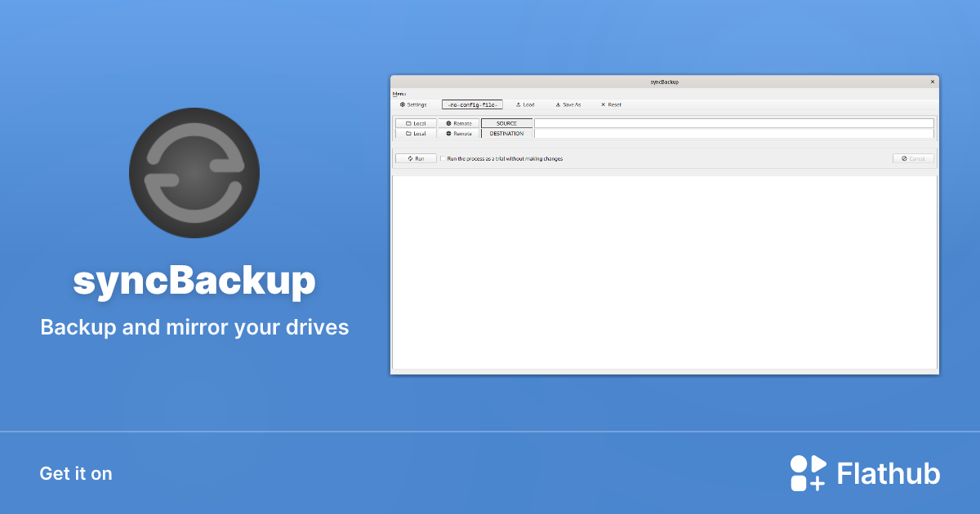Click the DESTINATION label
The image size is (980, 514).
(506, 133)
